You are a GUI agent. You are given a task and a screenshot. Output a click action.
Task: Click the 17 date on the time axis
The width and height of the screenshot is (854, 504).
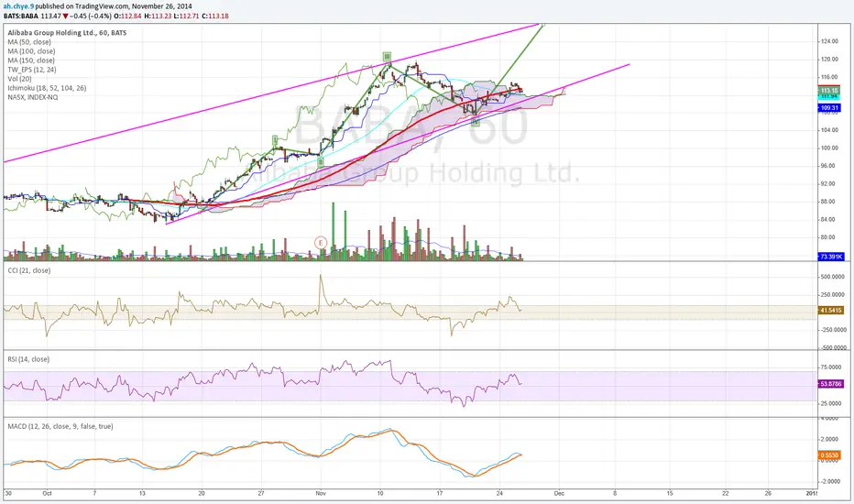(440, 493)
